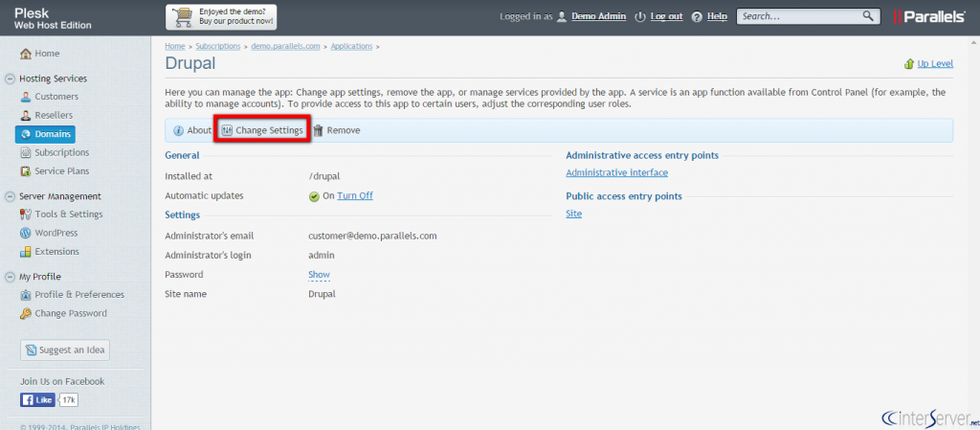Open Service Plans in sidebar
Screen dimensions: 980x430
pos(62,171)
